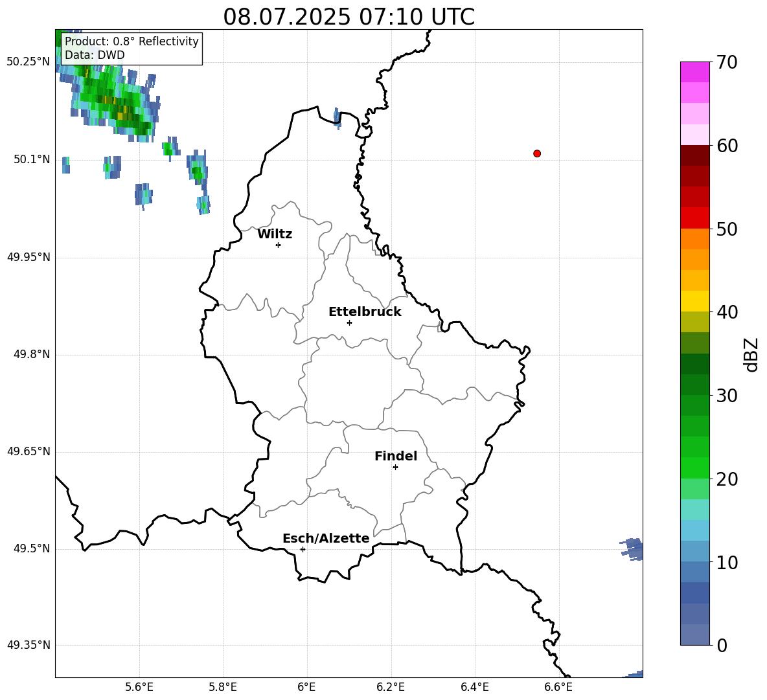Click the 49.5°N latitude tick label
The height and width of the screenshot is (700, 767).
click(x=32, y=548)
